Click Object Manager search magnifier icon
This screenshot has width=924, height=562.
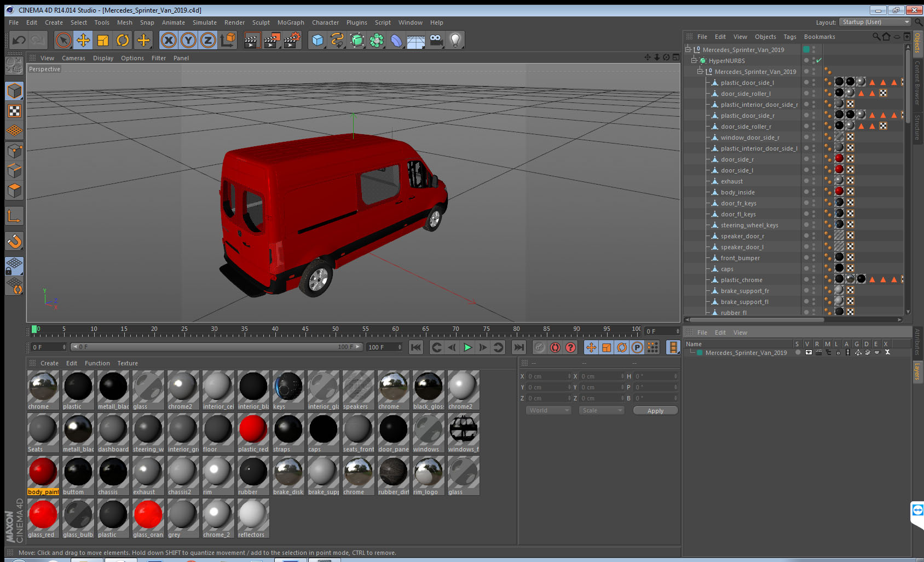point(876,37)
